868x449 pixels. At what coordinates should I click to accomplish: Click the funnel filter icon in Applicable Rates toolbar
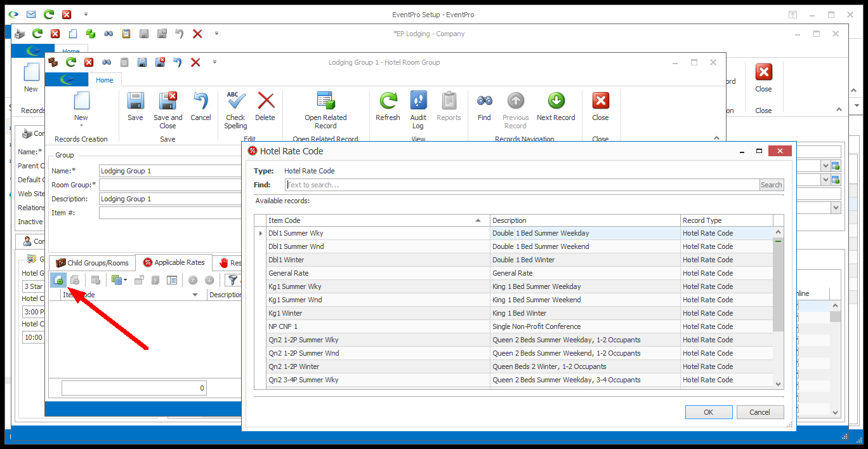click(233, 280)
